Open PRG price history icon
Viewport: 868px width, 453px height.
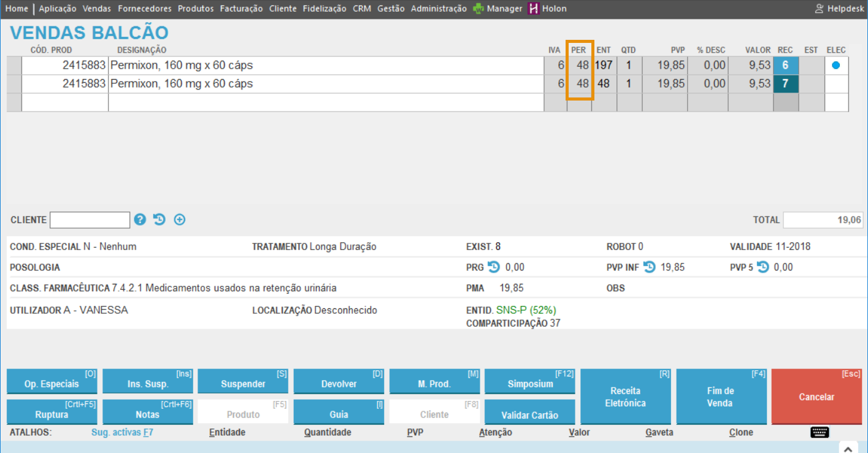point(494,267)
